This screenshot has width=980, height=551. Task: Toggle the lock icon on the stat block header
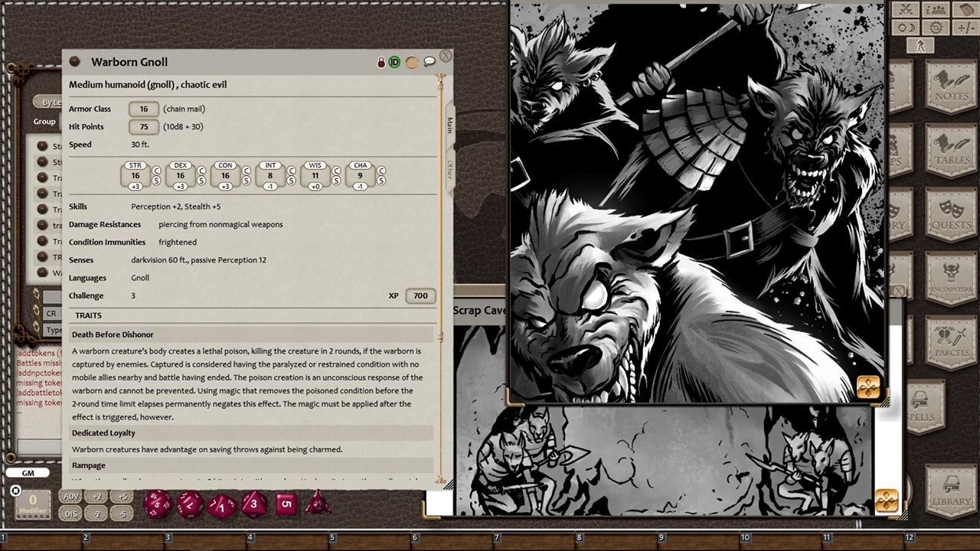[381, 61]
